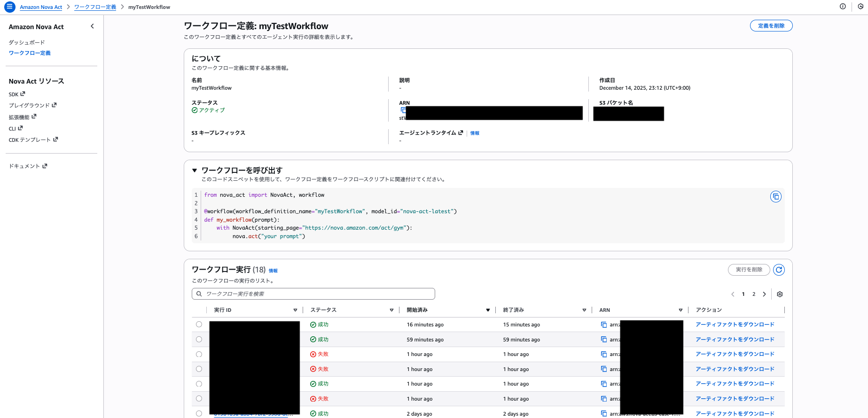This screenshot has width=868, height=418.
Task: Open the info panel icon at top right
Action: [843, 7]
